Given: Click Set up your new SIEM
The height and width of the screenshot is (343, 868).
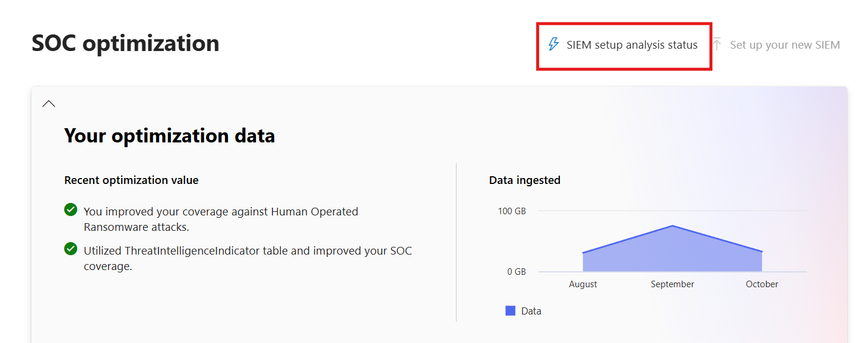Looking at the screenshot, I should tap(784, 44).
